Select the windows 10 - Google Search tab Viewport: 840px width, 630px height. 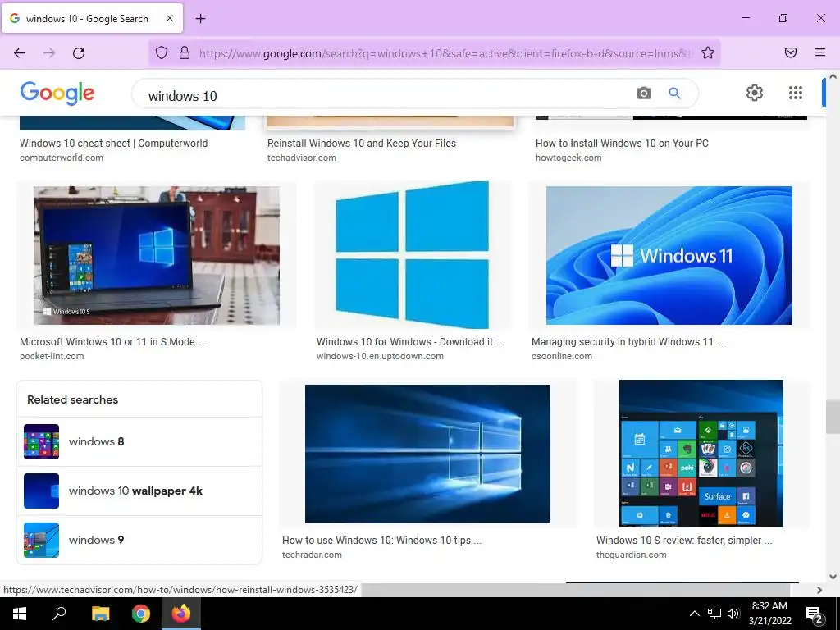coord(92,18)
